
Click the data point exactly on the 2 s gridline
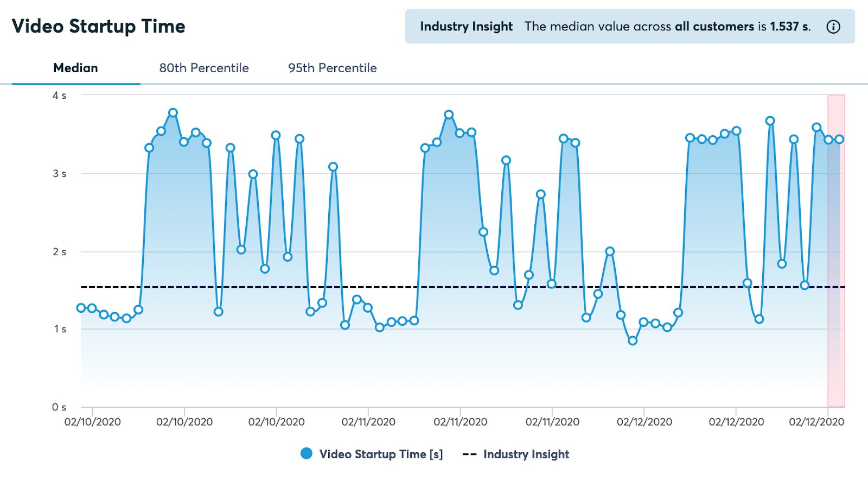click(610, 251)
